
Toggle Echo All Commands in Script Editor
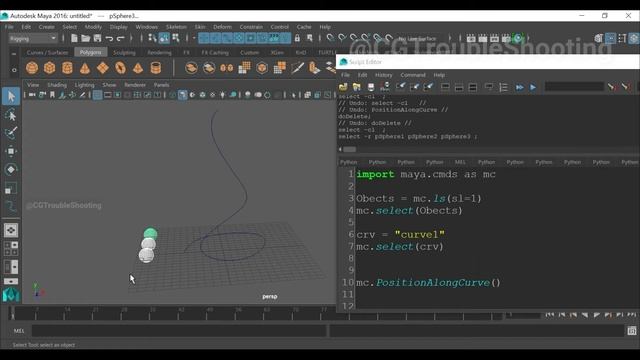tap(489, 87)
